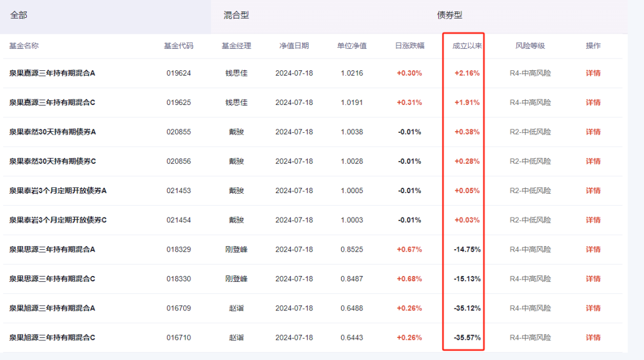Select the +0.68% daily change value

click(410, 279)
